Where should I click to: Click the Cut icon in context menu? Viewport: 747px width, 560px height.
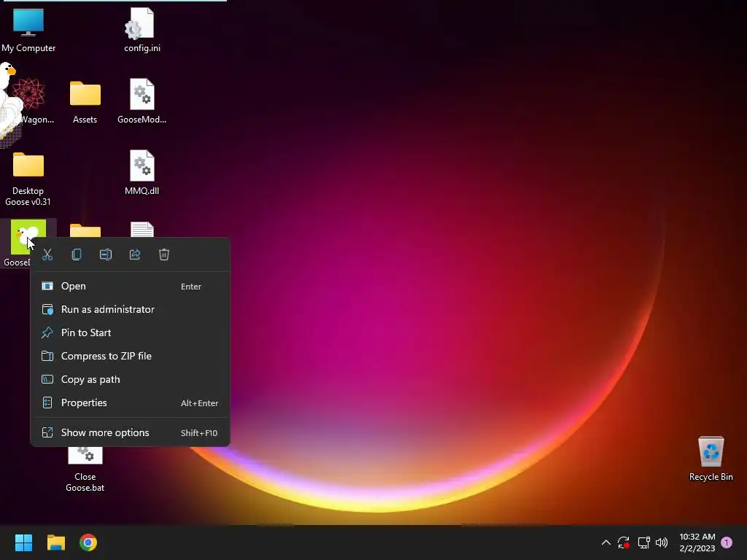point(47,254)
